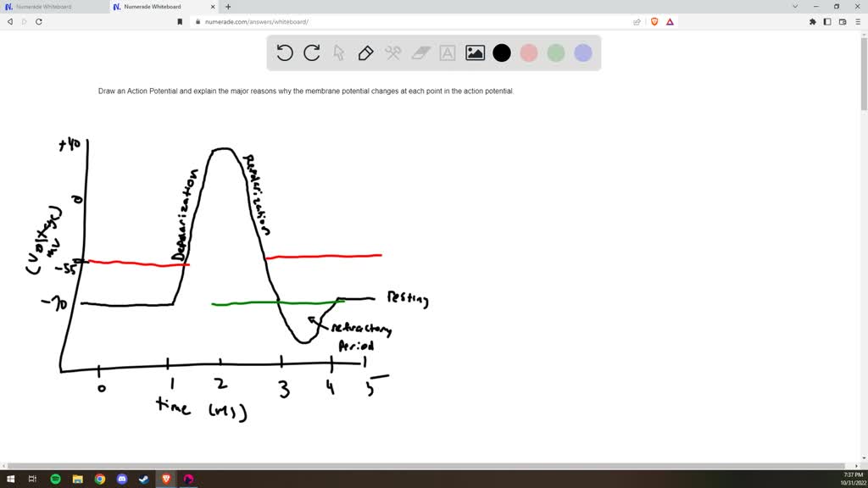Viewport: 868px width, 488px height.
Task: Select the eraser tool
Action: click(x=420, y=53)
